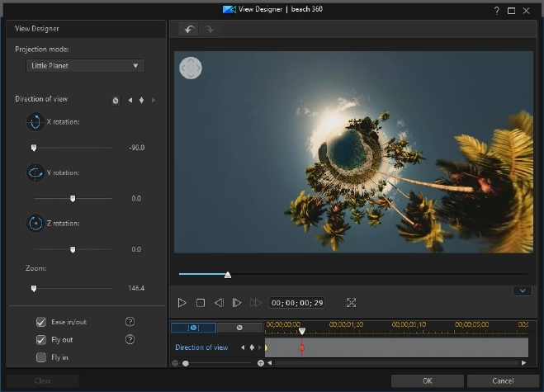The height and width of the screenshot is (392, 544).
Task: Zoom out the keyframe timeline
Action: tap(175, 363)
